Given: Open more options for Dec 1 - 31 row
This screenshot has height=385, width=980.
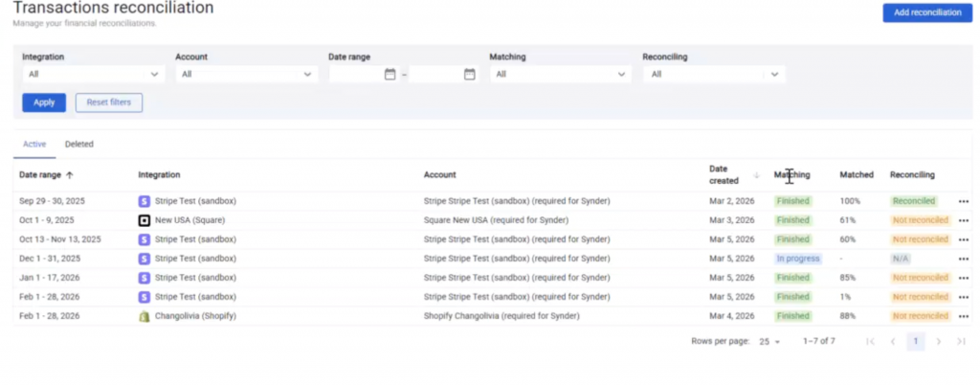Looking at the screenshot, I should click(x=963, y=259).
